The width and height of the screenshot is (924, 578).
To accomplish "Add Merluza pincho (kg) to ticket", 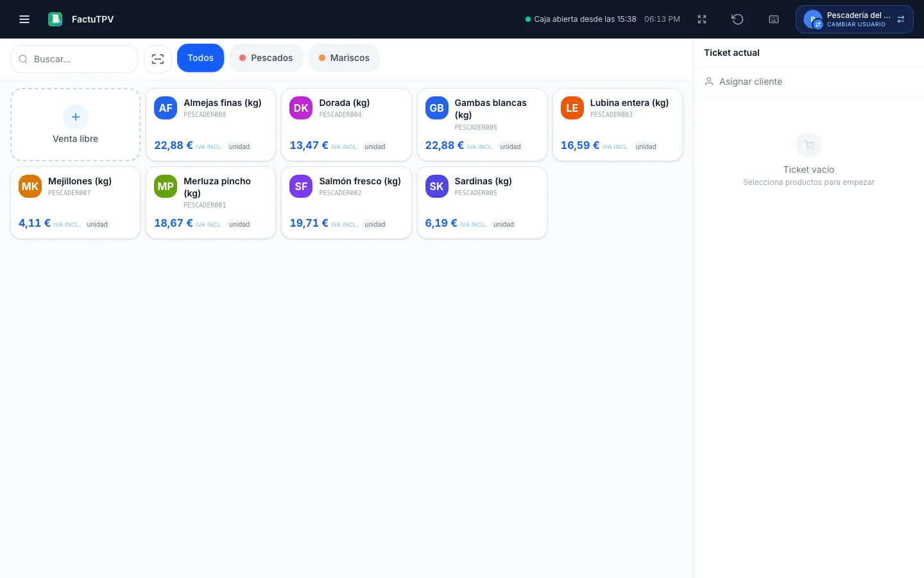I will pos(211,203).
